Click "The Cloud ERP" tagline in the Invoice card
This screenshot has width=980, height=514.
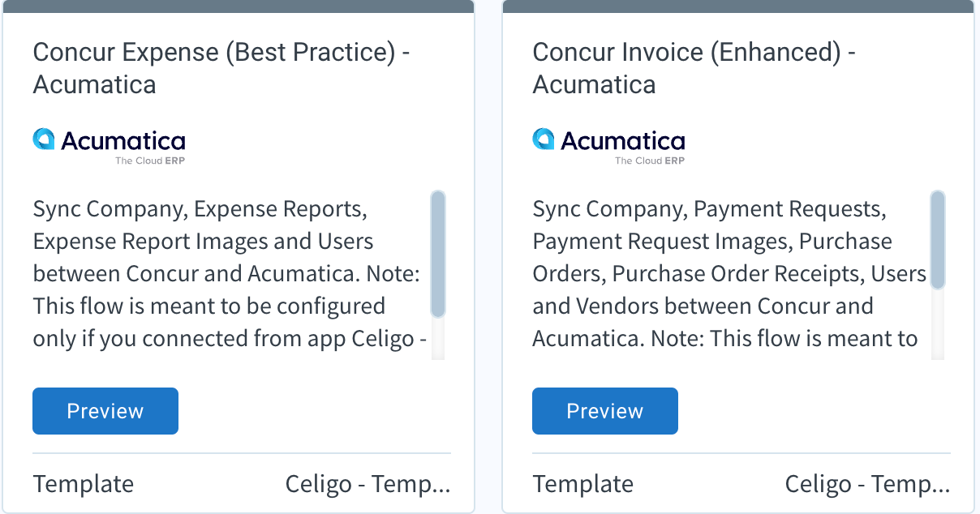click(650, 161)
